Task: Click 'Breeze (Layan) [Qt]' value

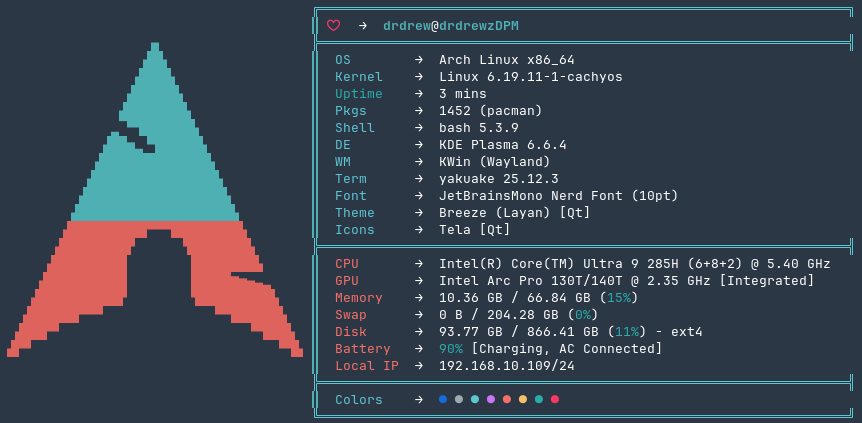Action: [x=515, y=213]
